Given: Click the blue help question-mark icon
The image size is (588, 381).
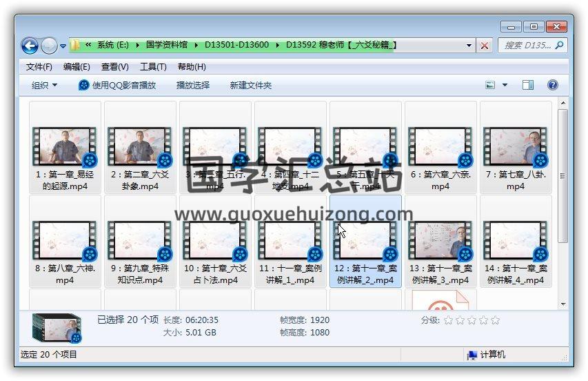Looking at the screenshot, I should (552, 85).
